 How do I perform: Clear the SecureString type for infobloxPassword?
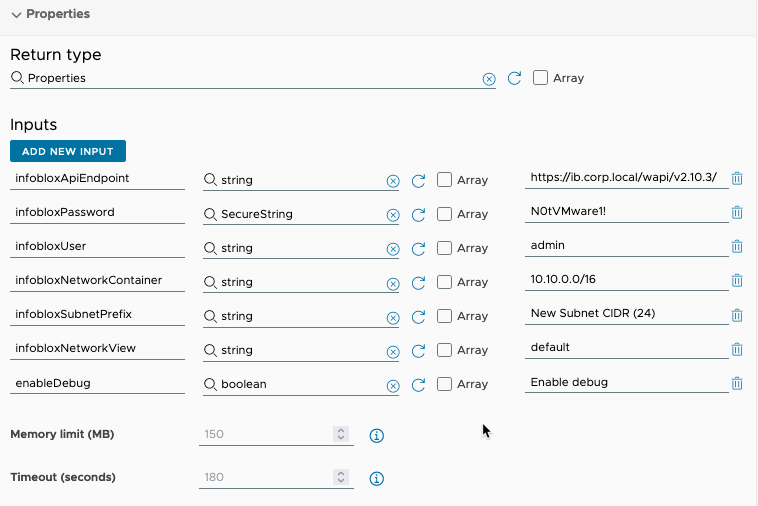pos(392,214)
